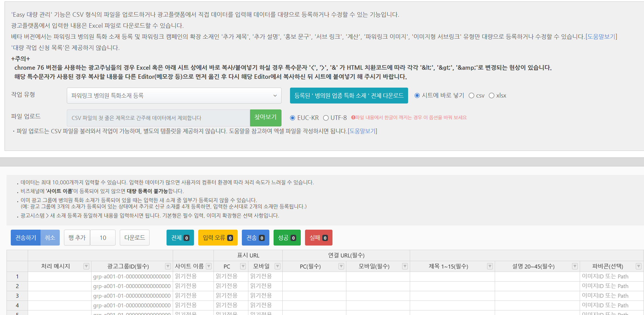
Task: Click the 찾아보기 file browse button
Action: 265,117
